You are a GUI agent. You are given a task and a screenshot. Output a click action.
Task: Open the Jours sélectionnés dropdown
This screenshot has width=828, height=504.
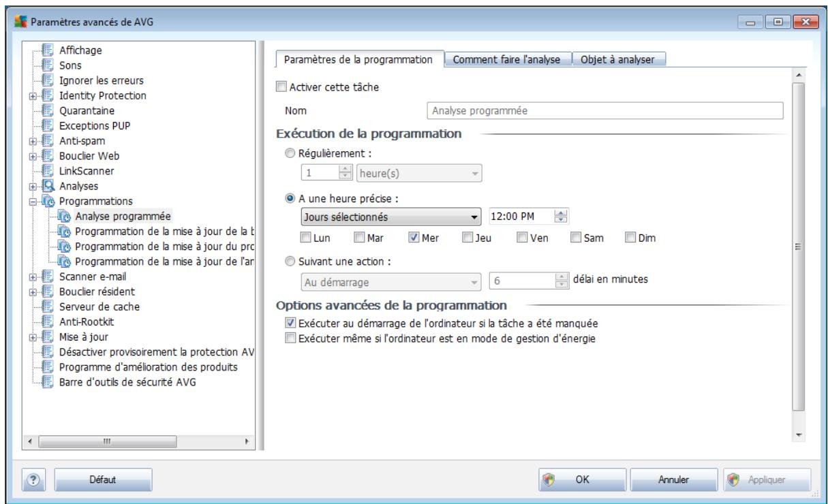pos(390,217)
